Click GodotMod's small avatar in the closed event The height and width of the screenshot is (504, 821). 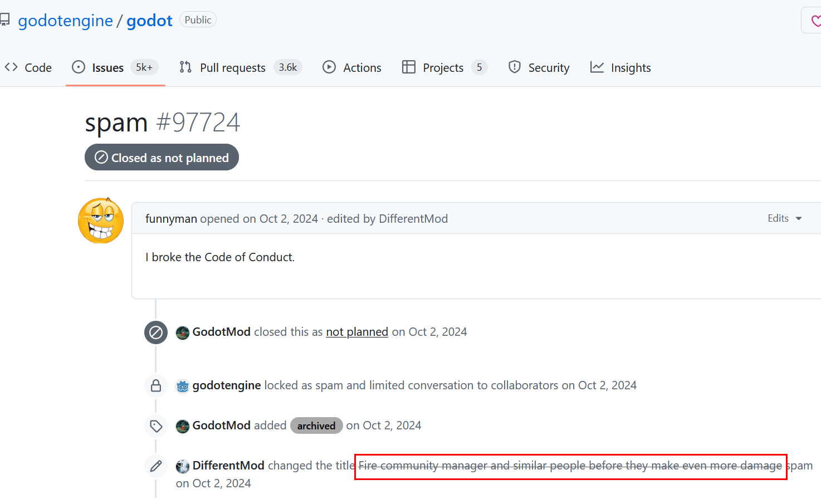click(x=183, y=332)
